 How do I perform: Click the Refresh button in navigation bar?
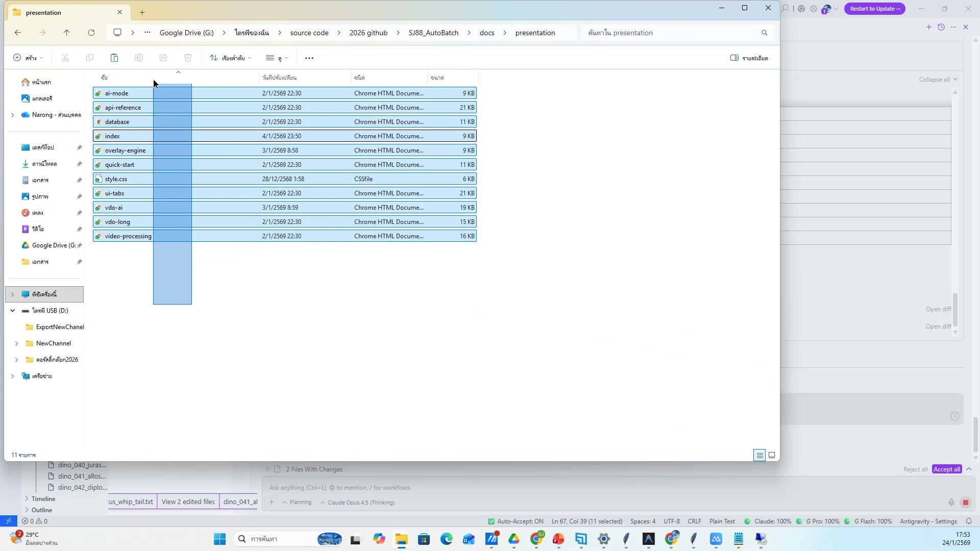point(91,33)
